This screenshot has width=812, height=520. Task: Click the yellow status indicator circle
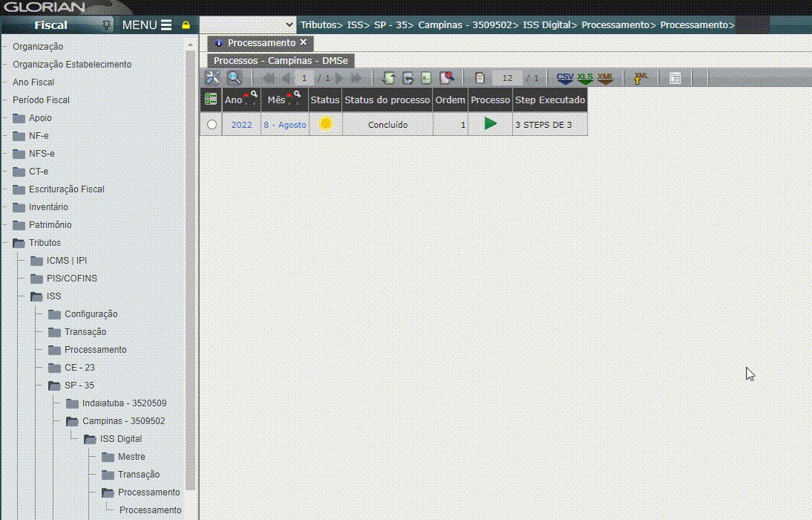(325, 124)
